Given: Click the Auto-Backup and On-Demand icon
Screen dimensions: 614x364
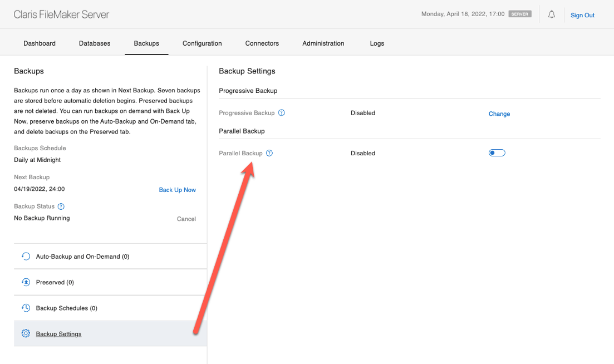Looking at the screenshot, I should (x=26, y=256).
